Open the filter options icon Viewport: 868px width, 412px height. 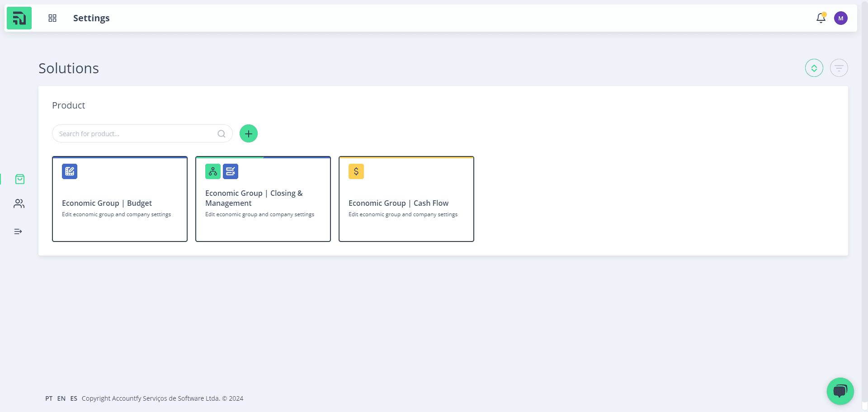839,68
